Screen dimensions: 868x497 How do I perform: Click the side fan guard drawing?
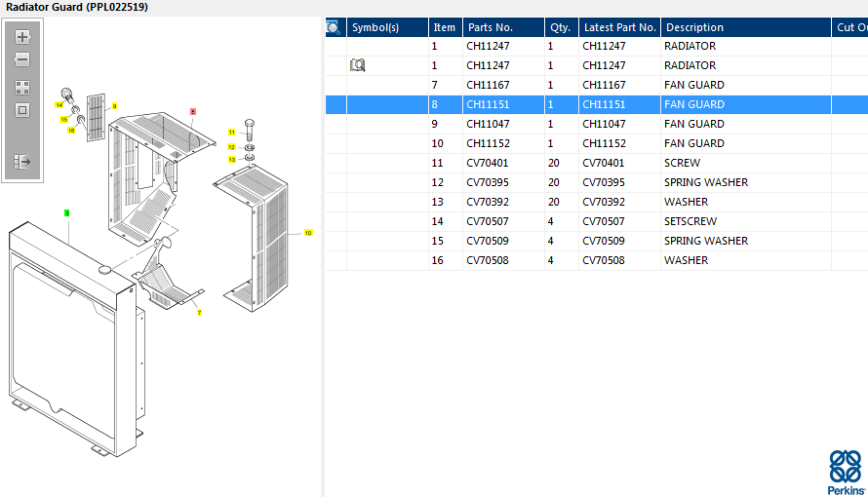click(x=252, y=238)
